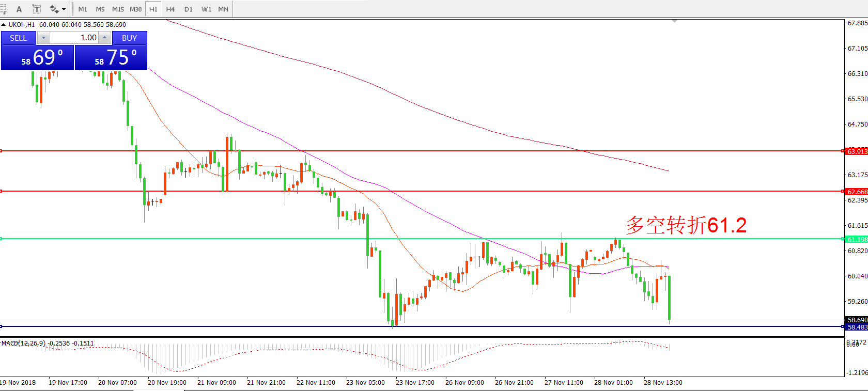This screenshot has height=391, width=868.
Task: Select the Text Label tool (T icon)
Action: (37, 9)
